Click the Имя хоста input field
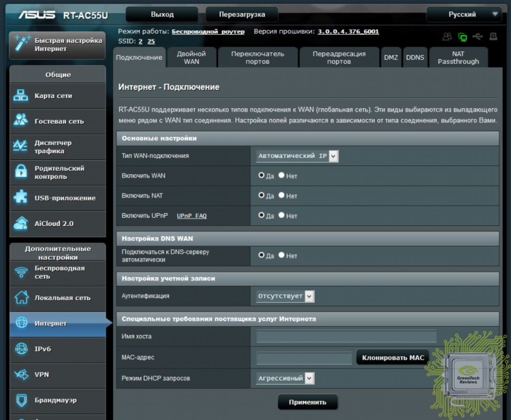Image resolution: width=511 pixels, height=420 pixels. 346,336
